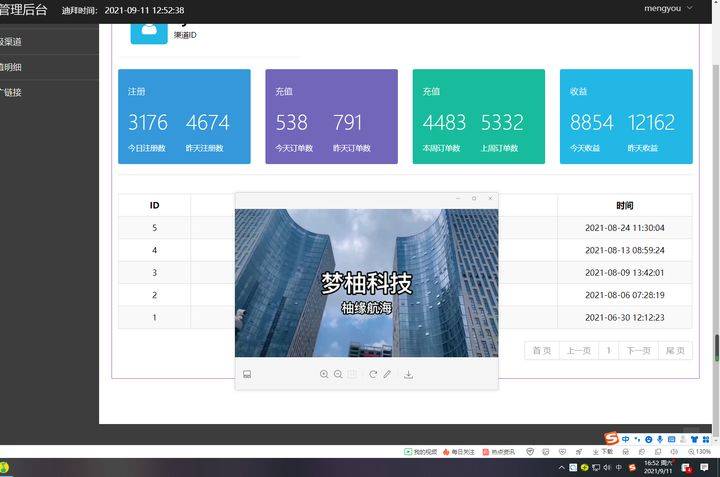
Task: Toggle Chinese/English mode on Sogou toolbar
Action: tap(625, 439)
